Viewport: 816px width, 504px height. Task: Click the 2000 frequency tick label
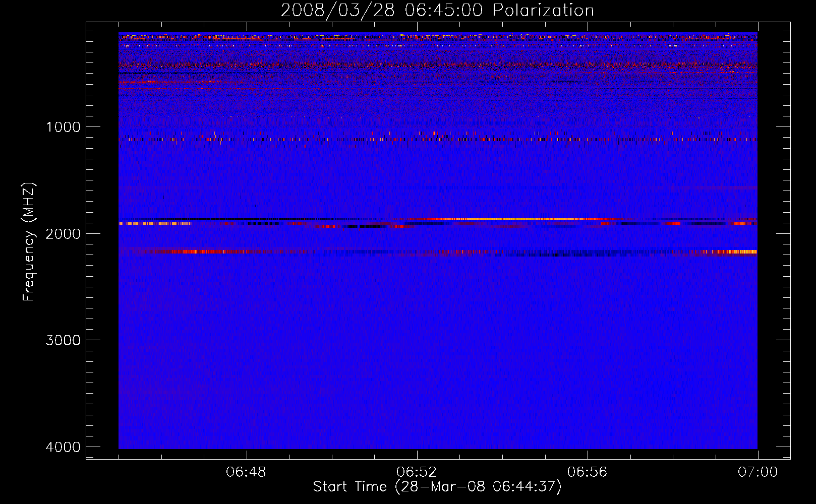point(63,234)
